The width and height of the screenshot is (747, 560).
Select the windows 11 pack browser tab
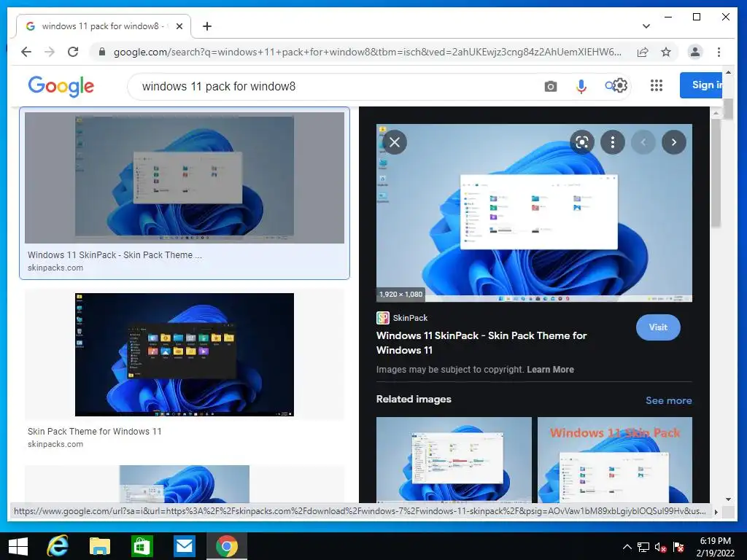click(x=104, y=26)
